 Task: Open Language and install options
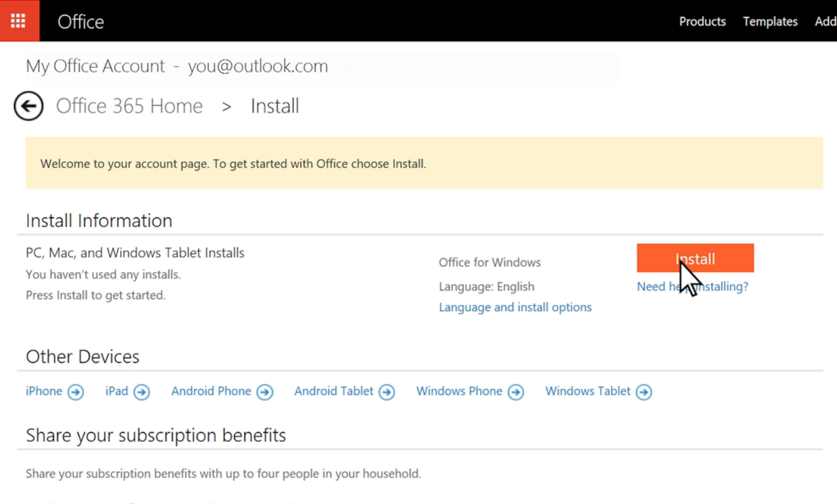515,307
